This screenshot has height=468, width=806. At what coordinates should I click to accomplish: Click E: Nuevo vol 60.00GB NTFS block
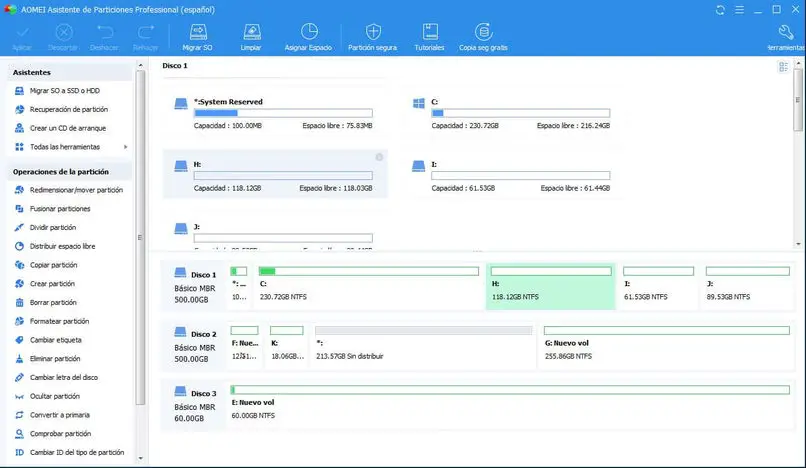pyautogui.click(x=510, y=404)
